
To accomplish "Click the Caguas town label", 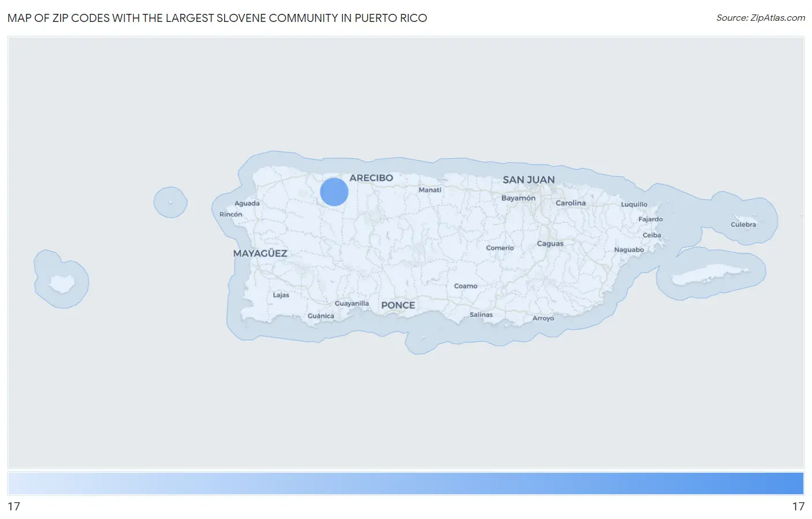I will 550,244.
